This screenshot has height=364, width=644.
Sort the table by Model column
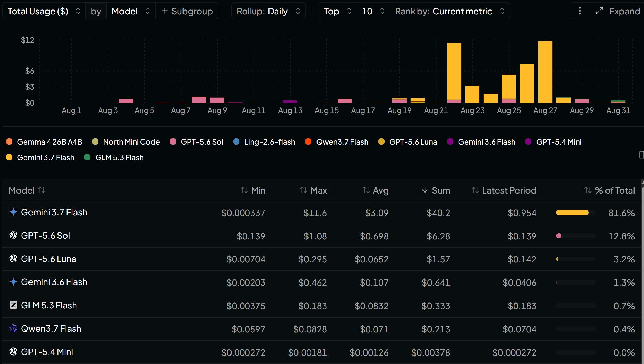(27, 190)
